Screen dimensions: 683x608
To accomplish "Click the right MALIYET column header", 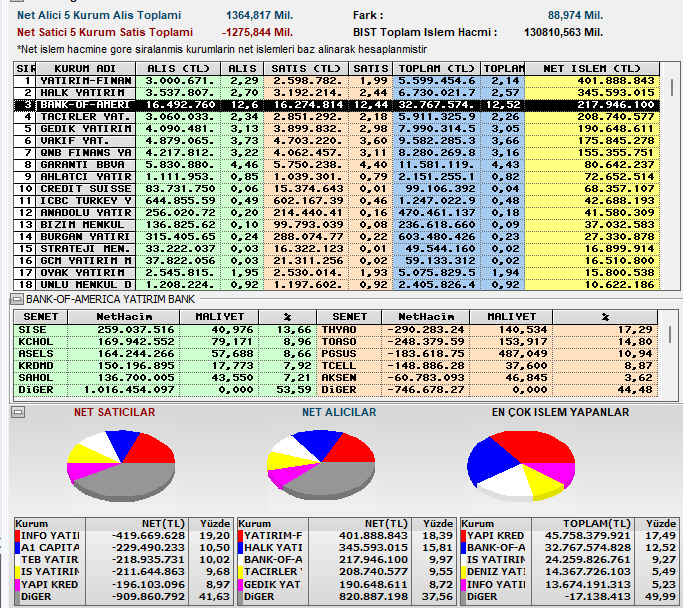I will click(511, 317).
